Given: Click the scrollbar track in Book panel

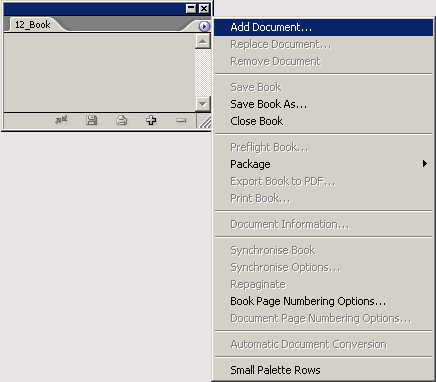Looking at the screenshot, I should (202, 73).
